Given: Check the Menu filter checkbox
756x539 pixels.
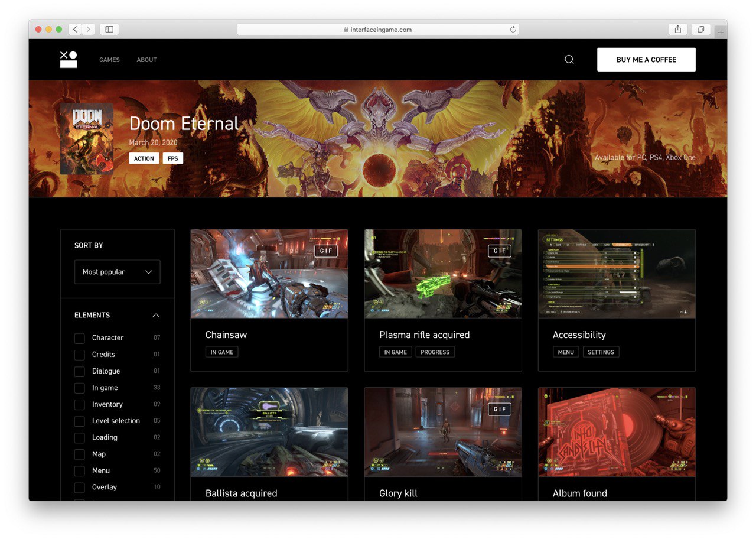Looking at the screenshot, I should [79, 470].
